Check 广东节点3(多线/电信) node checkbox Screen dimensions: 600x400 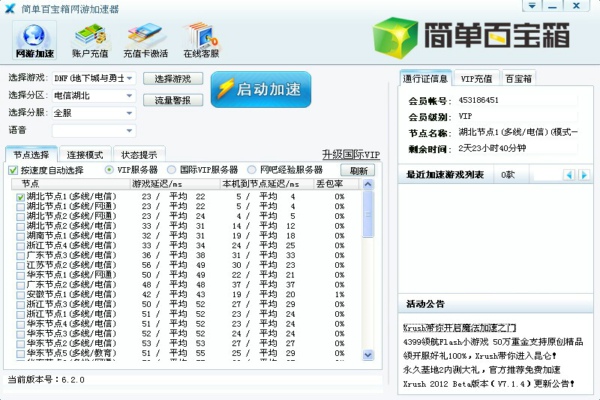pos(20,256)
